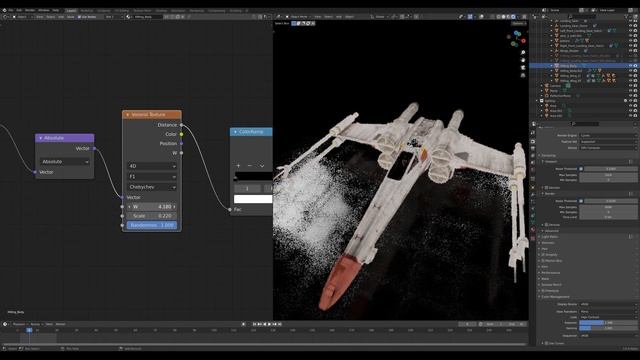Viewport: 640px width, 360px height.
Task: Collapse the ColorRamp node triangle
Action: [x=235, y=132]
